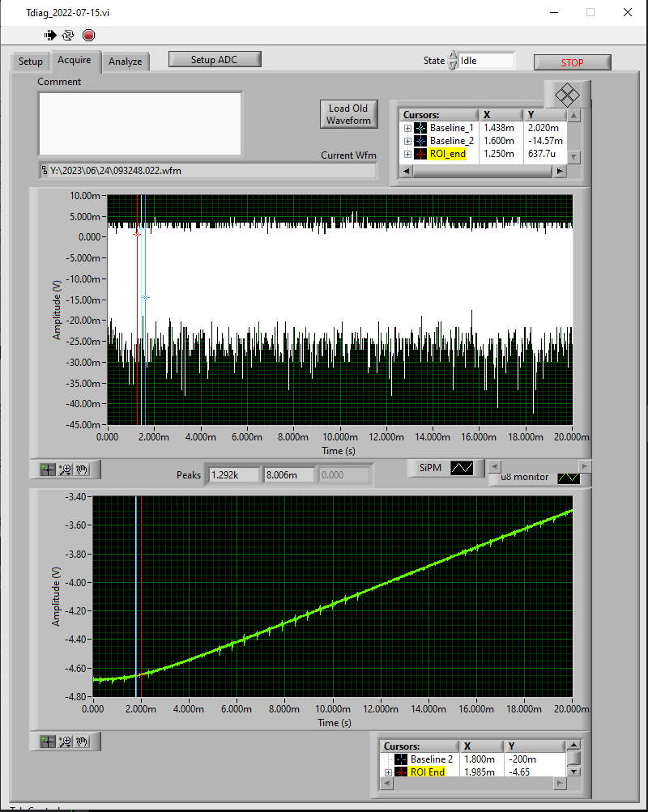
Task: Select zoom tool under lower graph
Action: click(66, 741)
